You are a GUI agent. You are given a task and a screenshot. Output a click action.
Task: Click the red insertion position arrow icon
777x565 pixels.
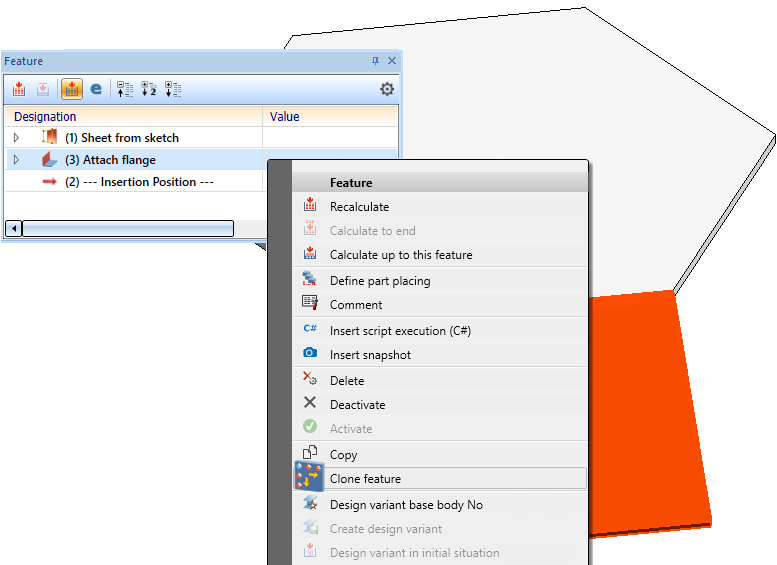pyautogui.click(x=50, y=182)
